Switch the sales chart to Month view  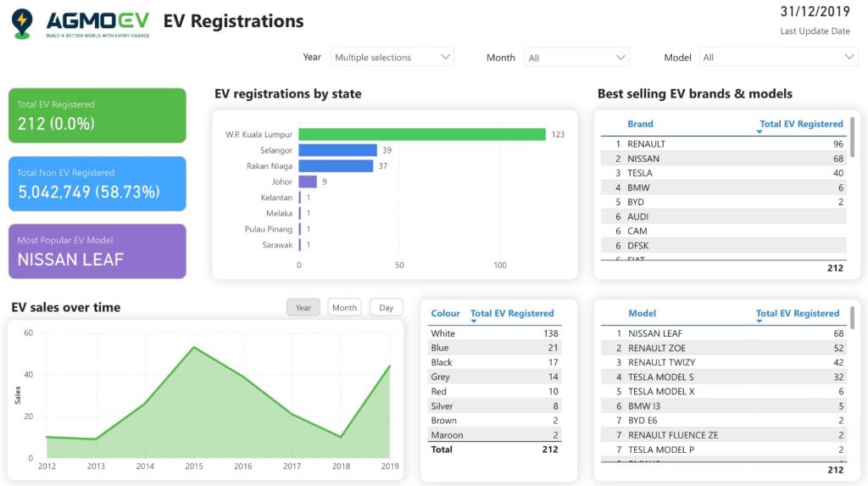344,307
